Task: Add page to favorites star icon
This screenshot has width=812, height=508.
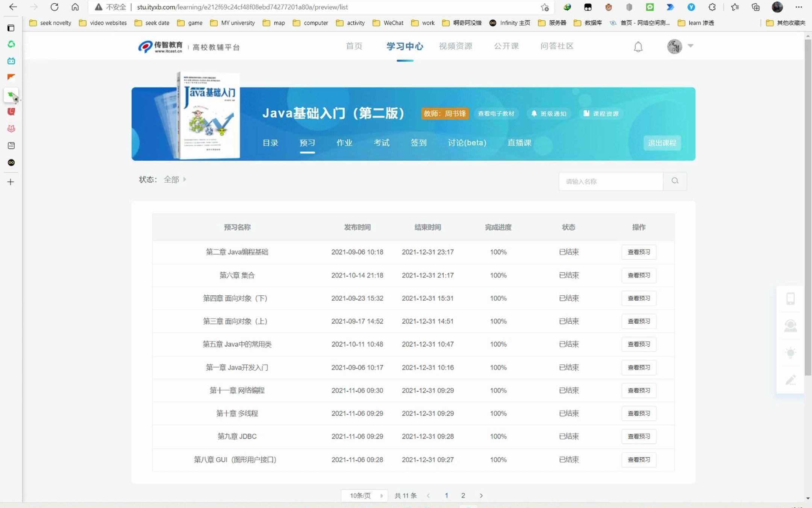Action: coord(545,7)
